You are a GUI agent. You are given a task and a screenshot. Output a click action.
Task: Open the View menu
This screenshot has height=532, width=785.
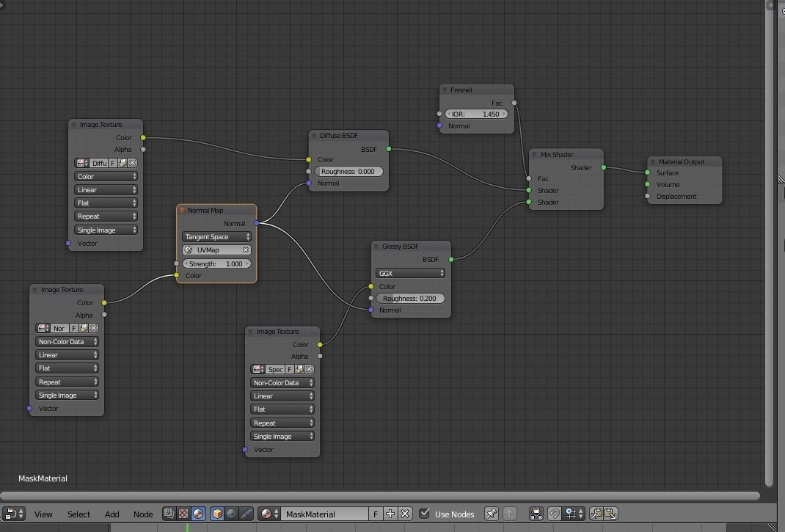pyautogui.click(x=43, y=514)
